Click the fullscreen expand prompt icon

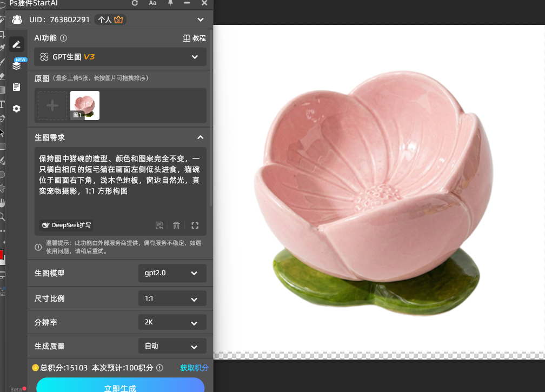[x=195, y=225]
